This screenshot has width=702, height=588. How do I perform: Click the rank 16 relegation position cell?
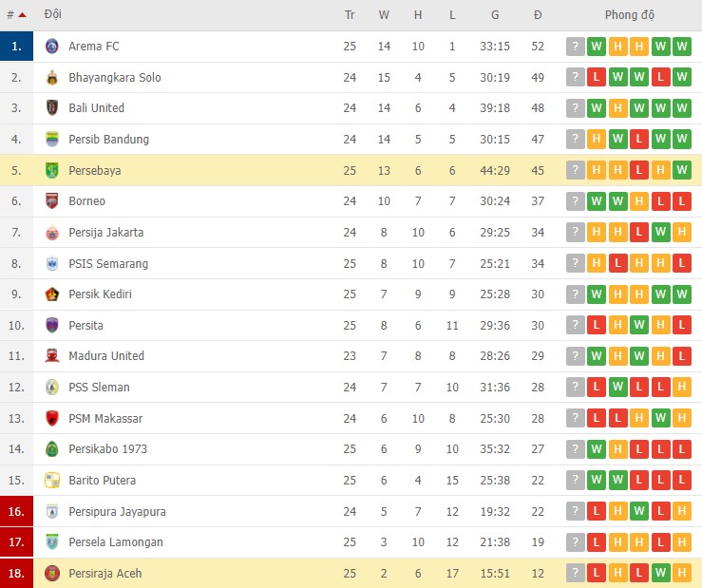click(16, 511)
